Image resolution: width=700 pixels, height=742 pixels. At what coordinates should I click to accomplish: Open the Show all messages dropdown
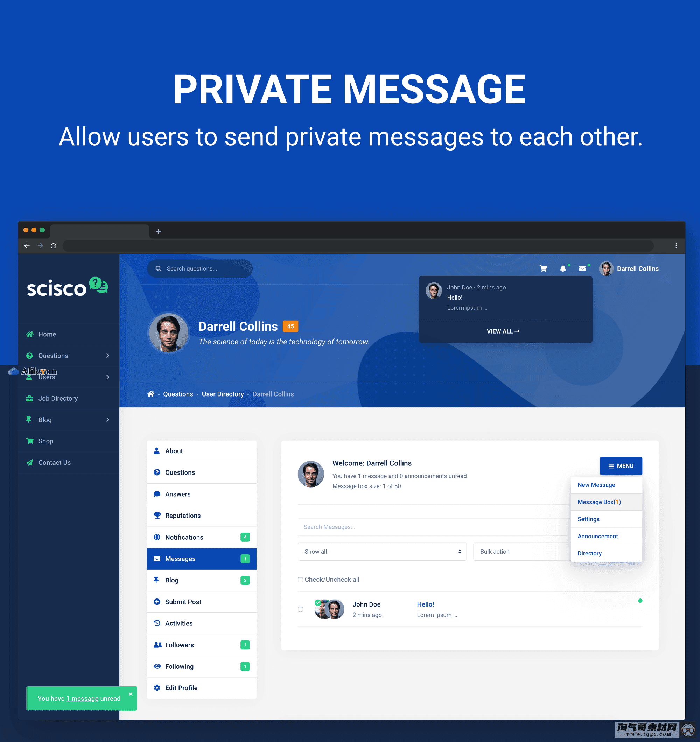(x=381, y=552)
